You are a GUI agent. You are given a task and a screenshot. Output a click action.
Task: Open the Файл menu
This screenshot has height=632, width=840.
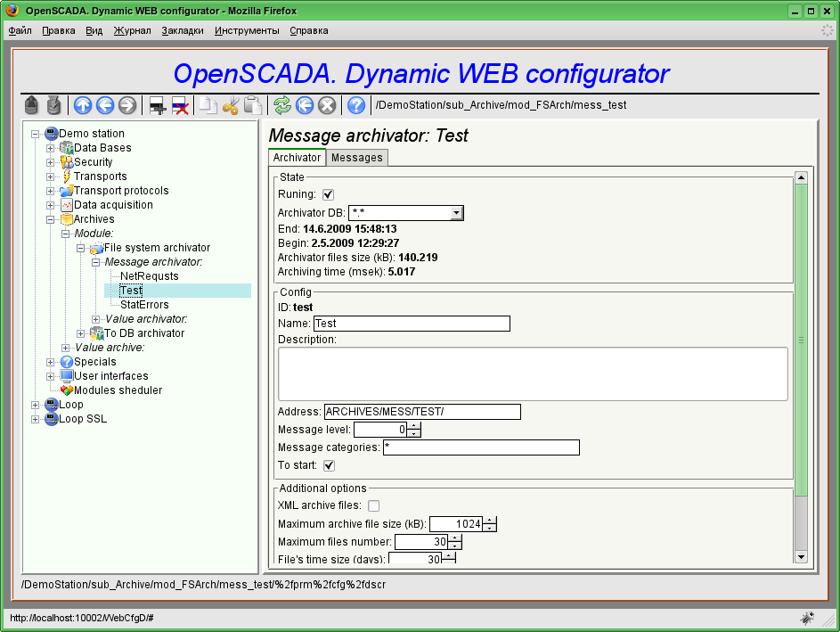[20, 30]
